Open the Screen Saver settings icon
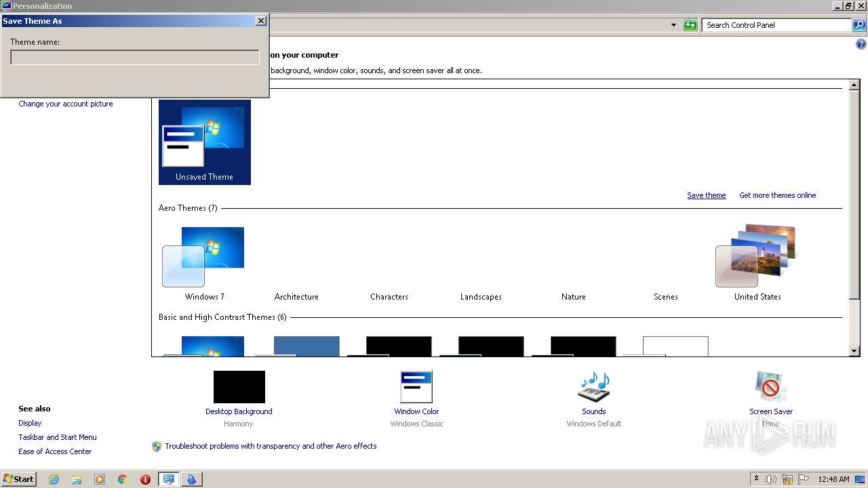 coord(770,387)
